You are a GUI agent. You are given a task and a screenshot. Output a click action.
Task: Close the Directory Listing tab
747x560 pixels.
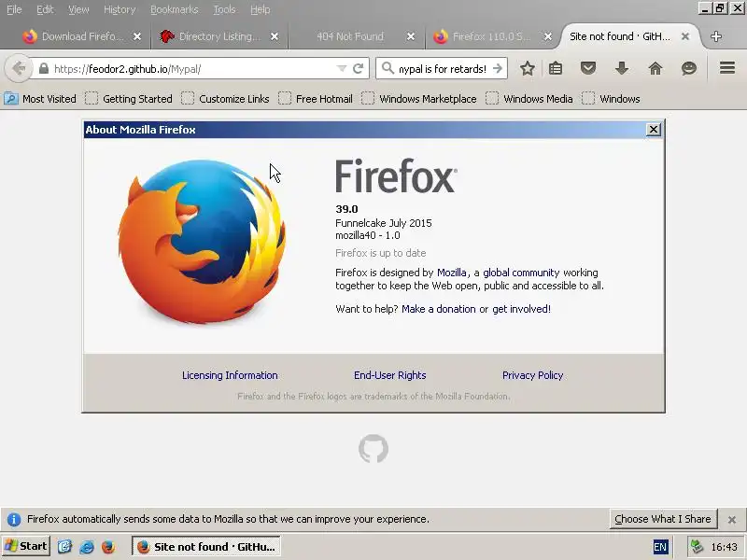point(275,36)
